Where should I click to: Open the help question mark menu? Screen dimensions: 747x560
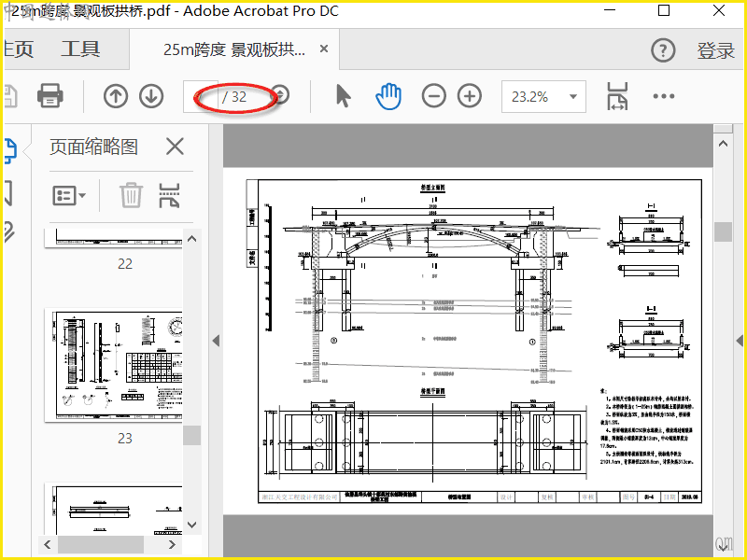tap(663, 50)
